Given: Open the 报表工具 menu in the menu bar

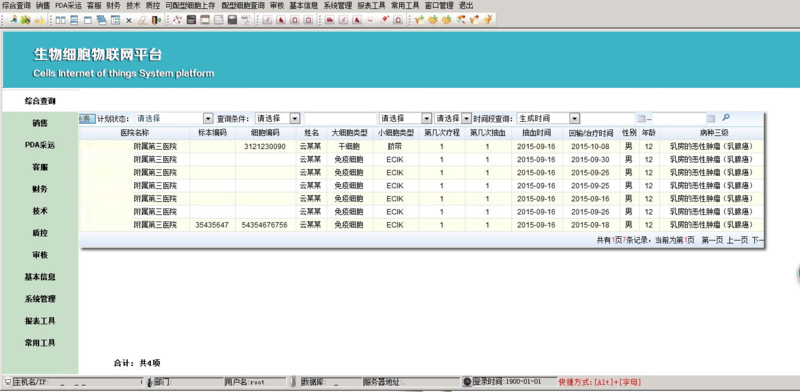Looking at the screenshot, I should 371,6.
